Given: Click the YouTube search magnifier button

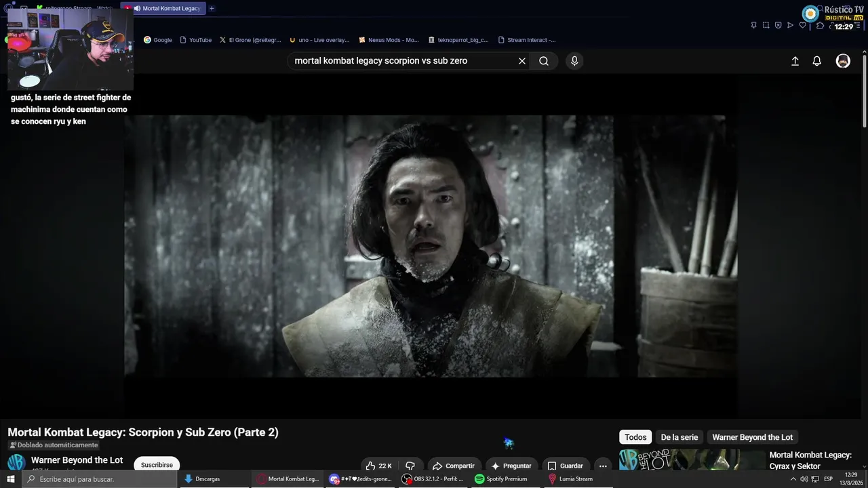Looking at the screenshot, I should point(544,61).
